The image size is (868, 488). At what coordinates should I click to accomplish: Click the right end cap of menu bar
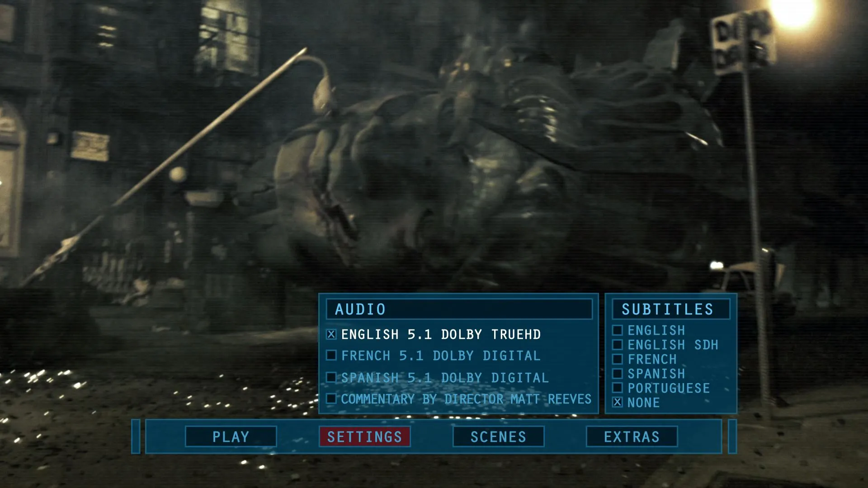coord(732,436)
